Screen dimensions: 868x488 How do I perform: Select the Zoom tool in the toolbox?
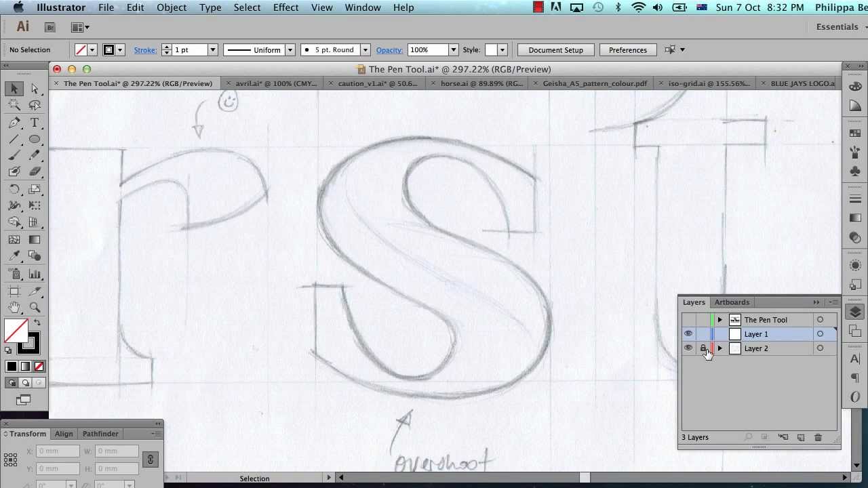[35, 308]
